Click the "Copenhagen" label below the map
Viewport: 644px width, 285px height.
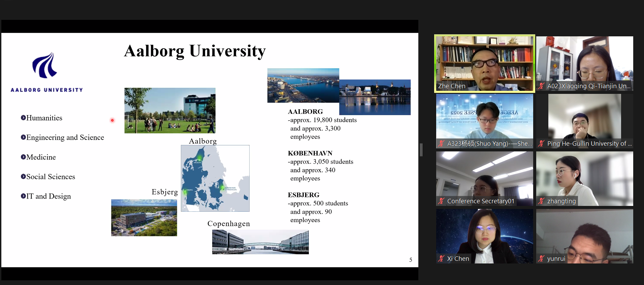coord(229,224)
